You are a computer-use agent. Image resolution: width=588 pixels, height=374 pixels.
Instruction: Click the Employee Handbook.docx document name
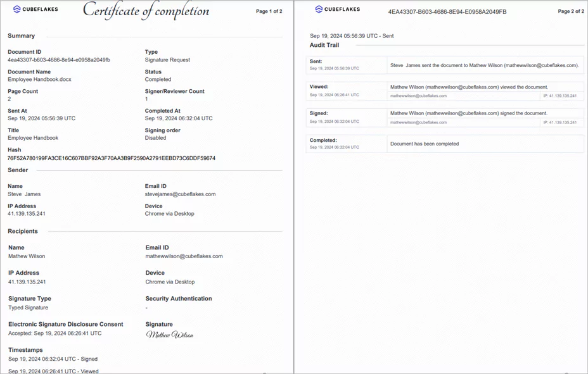click(39, 79)
